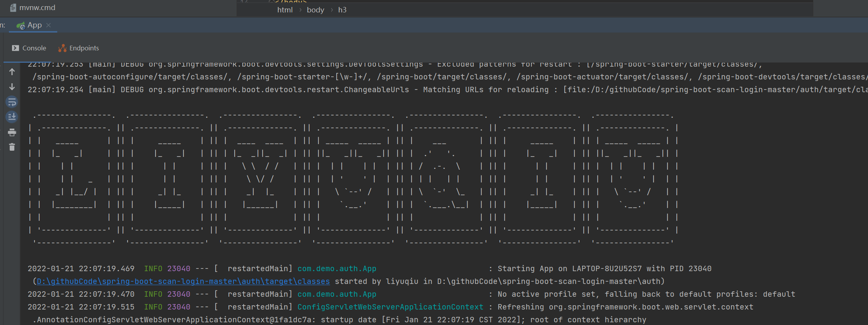Click the Down the stack trace arrow
Image resolution: width=868 pixels, height=325 pixels.
coord(12,87)
